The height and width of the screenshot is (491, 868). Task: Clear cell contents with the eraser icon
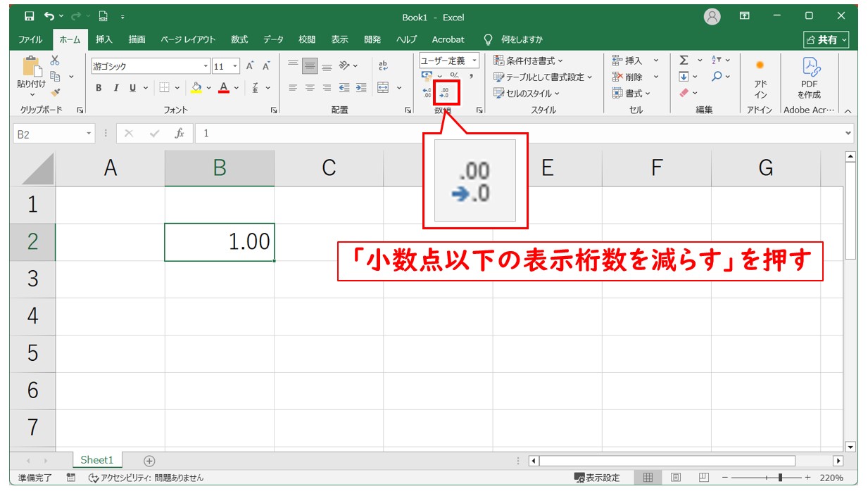(x=684, y=92)
